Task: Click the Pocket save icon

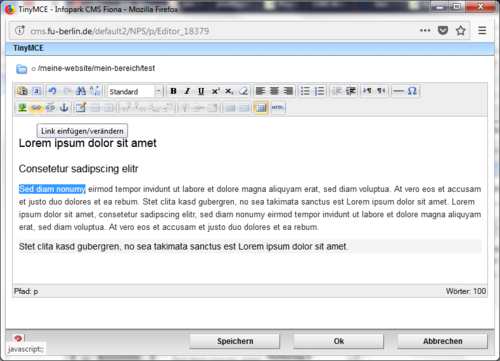Action: pyautogui.click(x=443, y=31)
